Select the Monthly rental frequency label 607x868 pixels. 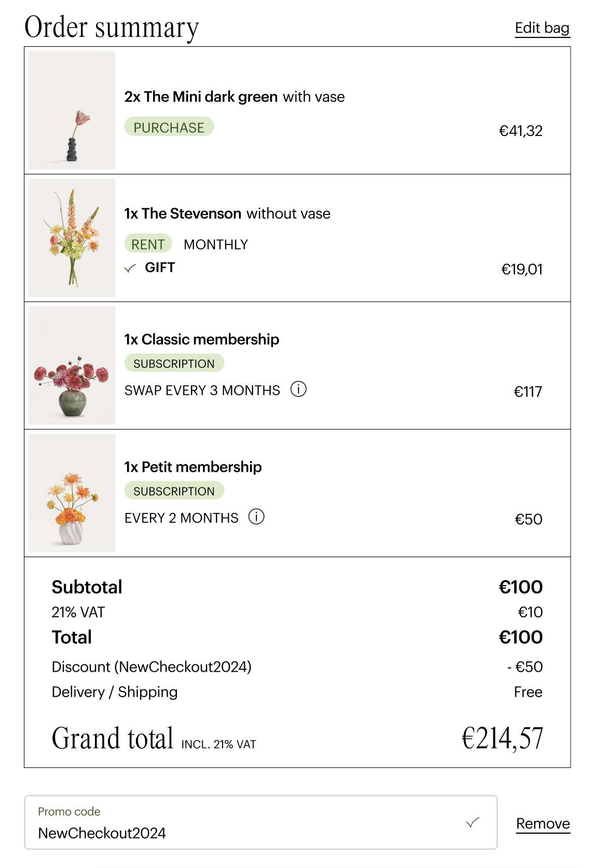(x=216, y=245)
